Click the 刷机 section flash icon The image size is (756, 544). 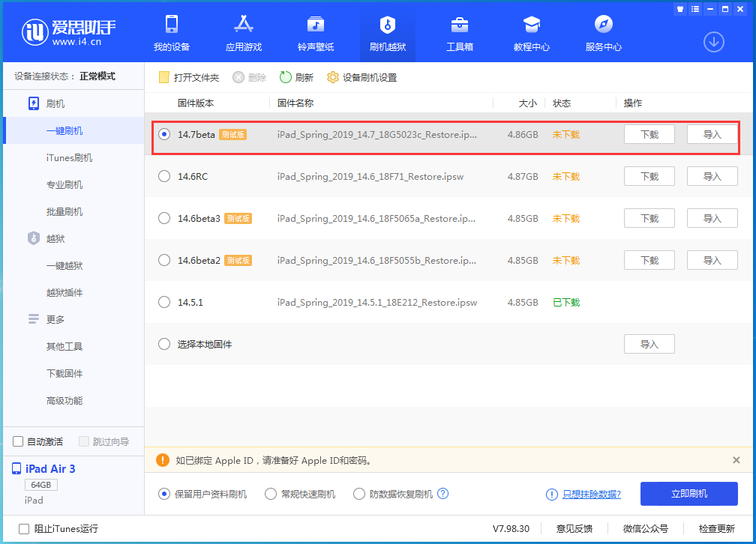pos(33,103)
